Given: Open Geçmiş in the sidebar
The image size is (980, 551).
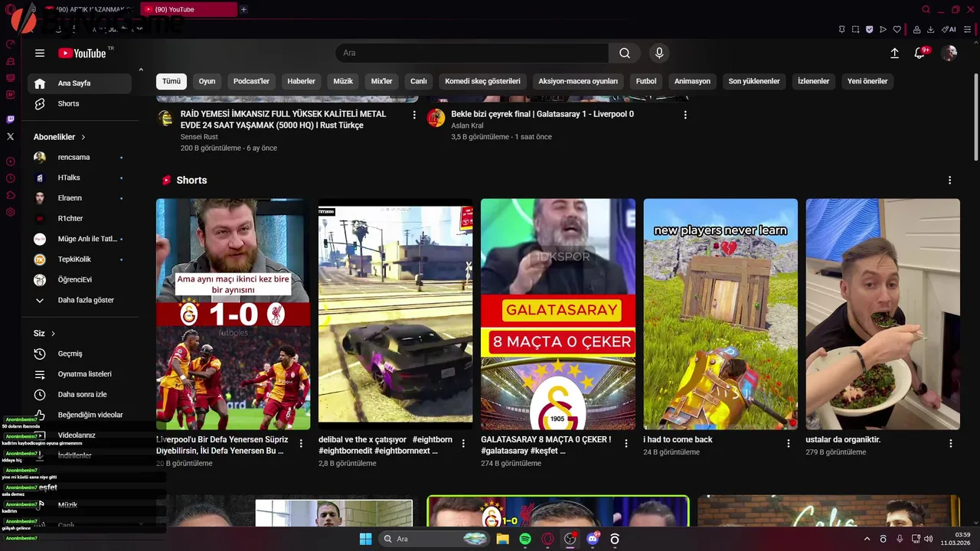Looking at the screenshot, I should pos(80,354).
